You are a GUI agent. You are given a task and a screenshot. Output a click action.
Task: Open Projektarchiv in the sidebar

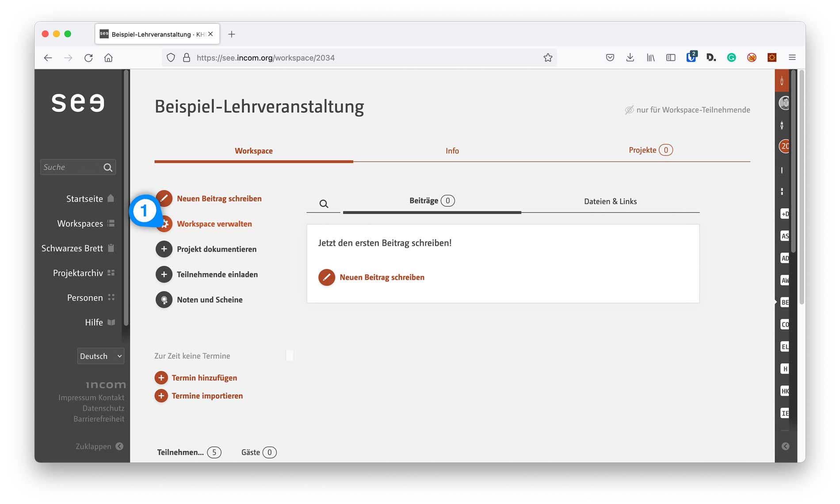click(84, 273)
